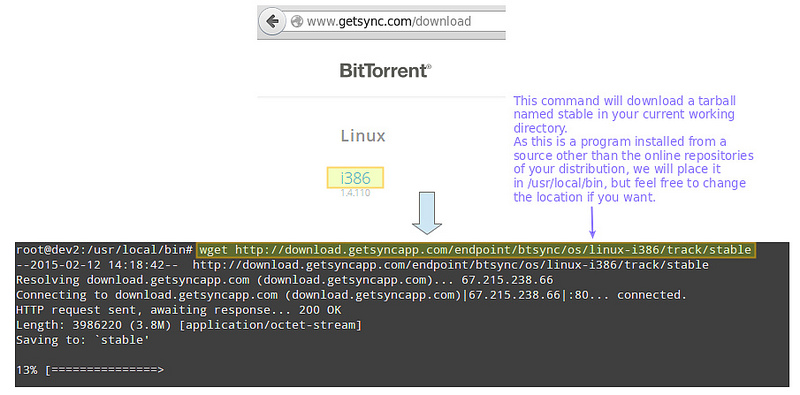The height and width of the screenshot is (395, 800).
Task: Click the root@dev2 terminal prompt
Action: [x=104, y=250]
